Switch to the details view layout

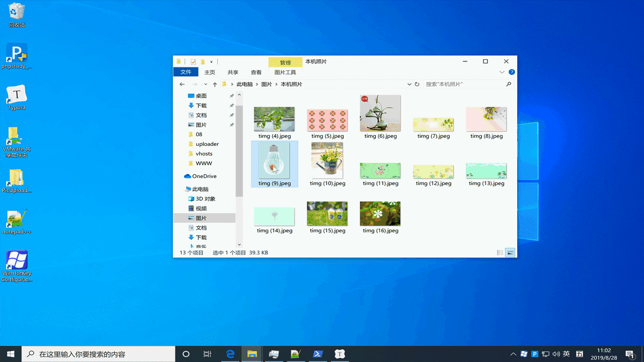coord(500,252)
